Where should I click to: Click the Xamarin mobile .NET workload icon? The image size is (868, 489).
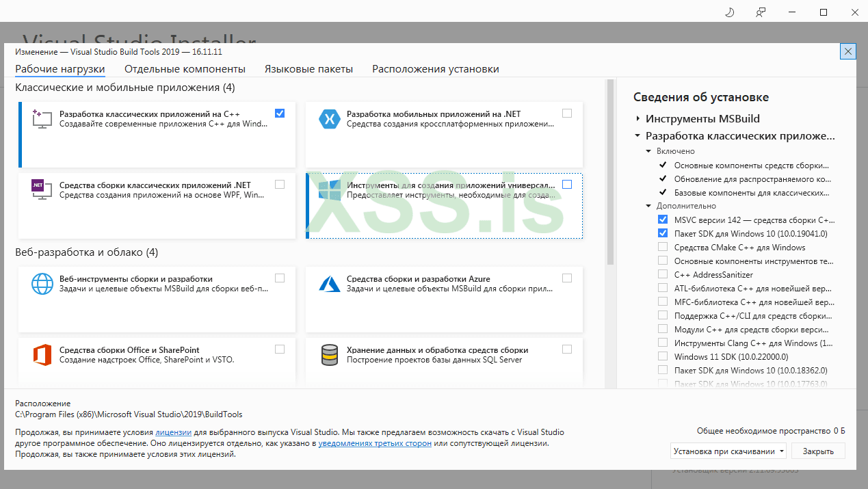click(x=330, y=118)
